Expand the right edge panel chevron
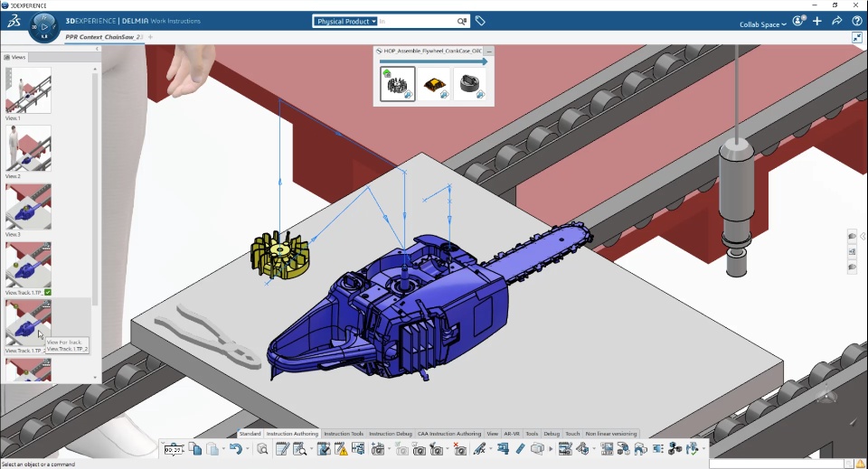The width and height of the screenshot is (868, 469). pyautogui.click(x=863, y=236)
